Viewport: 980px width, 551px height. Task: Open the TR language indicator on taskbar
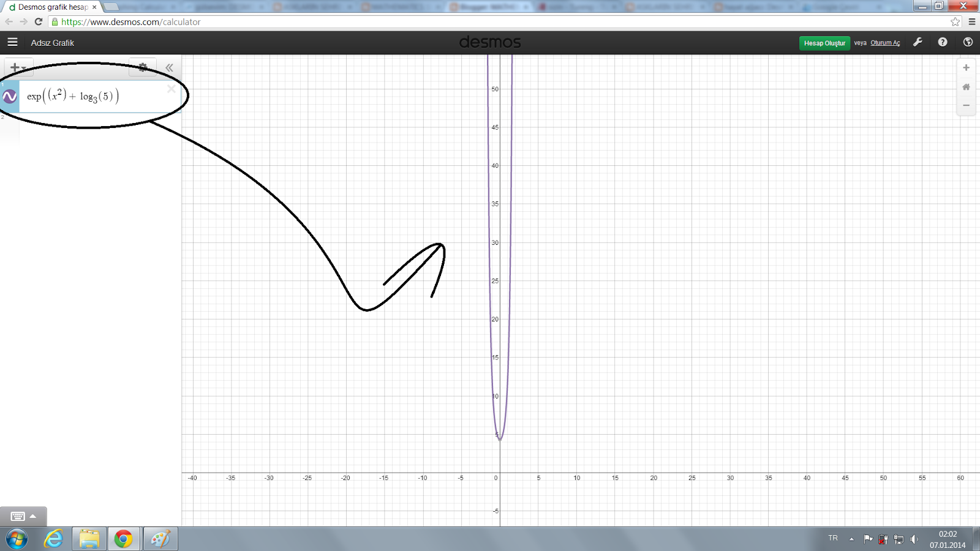coord(833,538)
